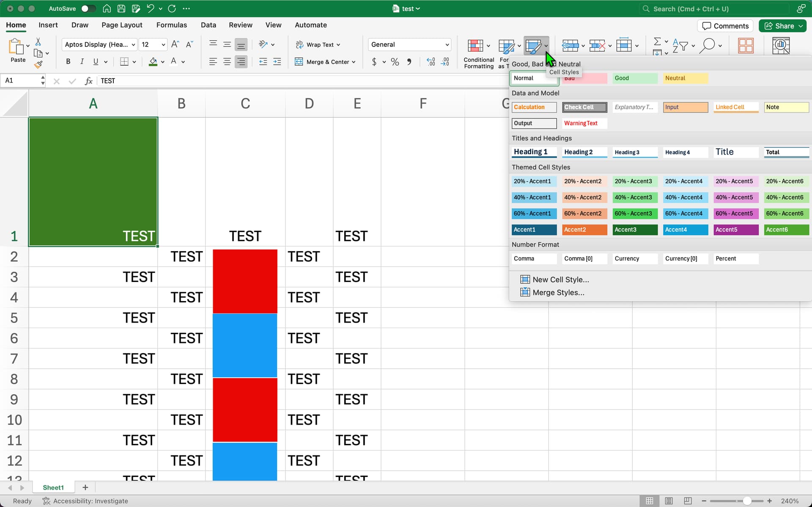Toggle Bold formatting
The image size is (812, 507).
pyautogui.click(x=68, y=62)
